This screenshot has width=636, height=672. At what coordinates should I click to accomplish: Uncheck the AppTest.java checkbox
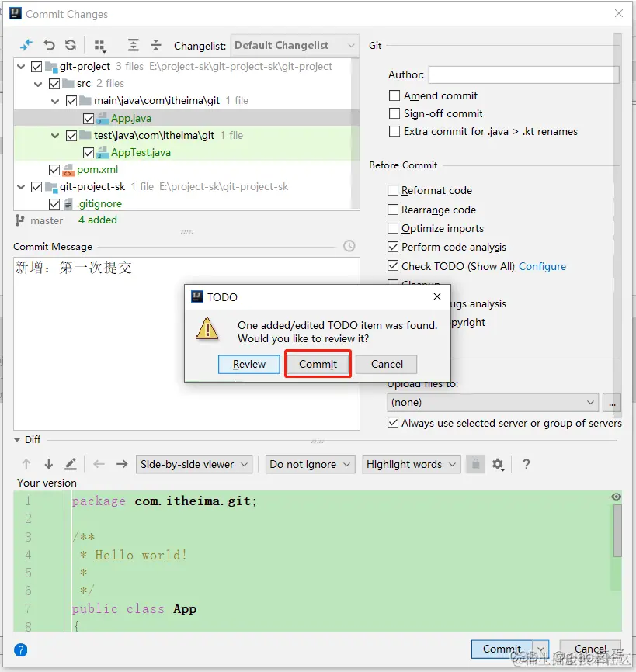(89, 153)
